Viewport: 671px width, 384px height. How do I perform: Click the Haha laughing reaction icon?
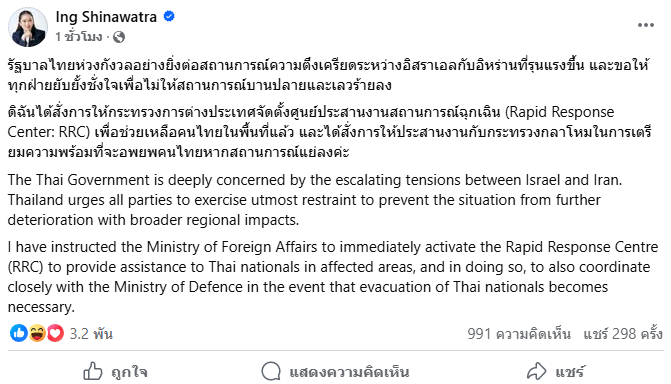tap(37, 333)
